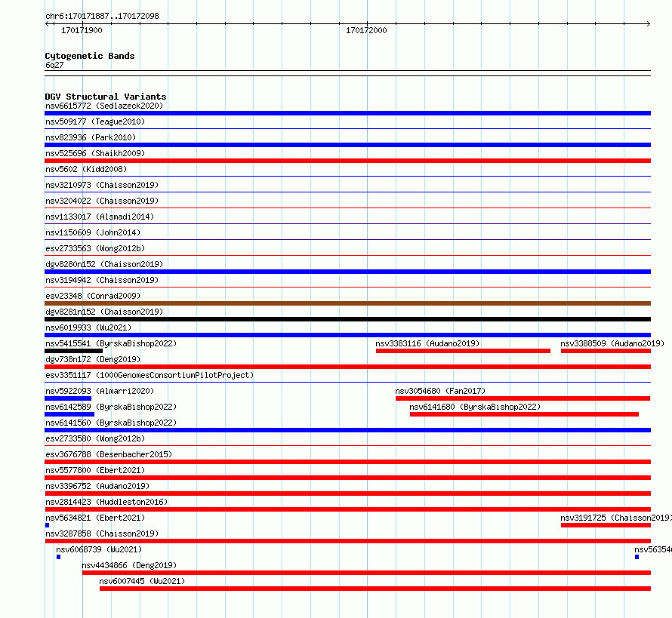This screenshot has width=672, height=618.
Task: Click the red nsv6007445 variant bar
Action: coord(375,589)
